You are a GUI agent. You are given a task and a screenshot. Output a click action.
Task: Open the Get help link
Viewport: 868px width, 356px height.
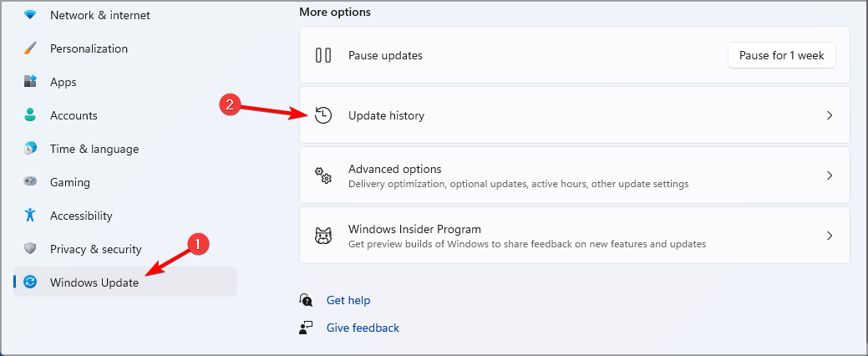[348, 300]
